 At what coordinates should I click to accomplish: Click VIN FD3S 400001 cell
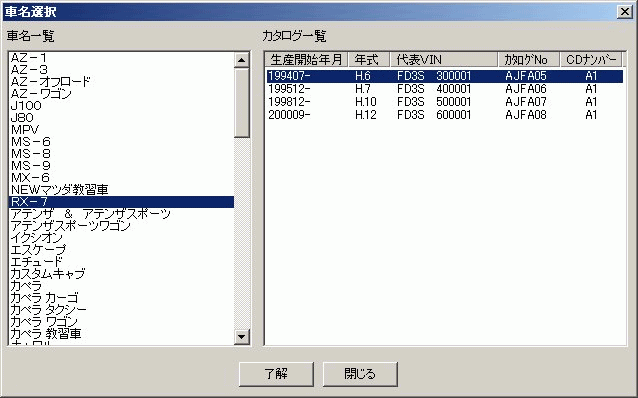coord(434,89)
